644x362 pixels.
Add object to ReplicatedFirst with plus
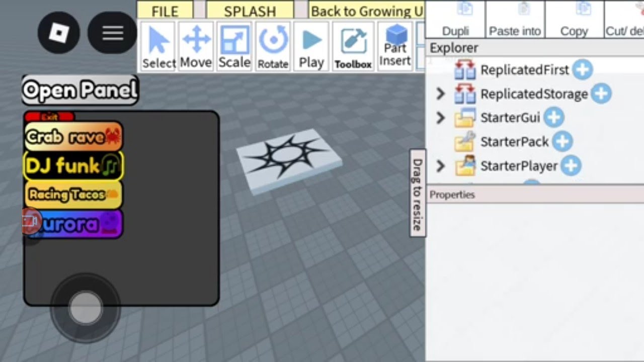[583, 69]
